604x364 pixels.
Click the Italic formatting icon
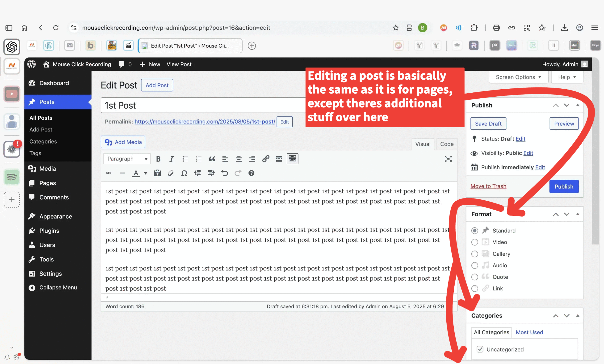(172, 159)
